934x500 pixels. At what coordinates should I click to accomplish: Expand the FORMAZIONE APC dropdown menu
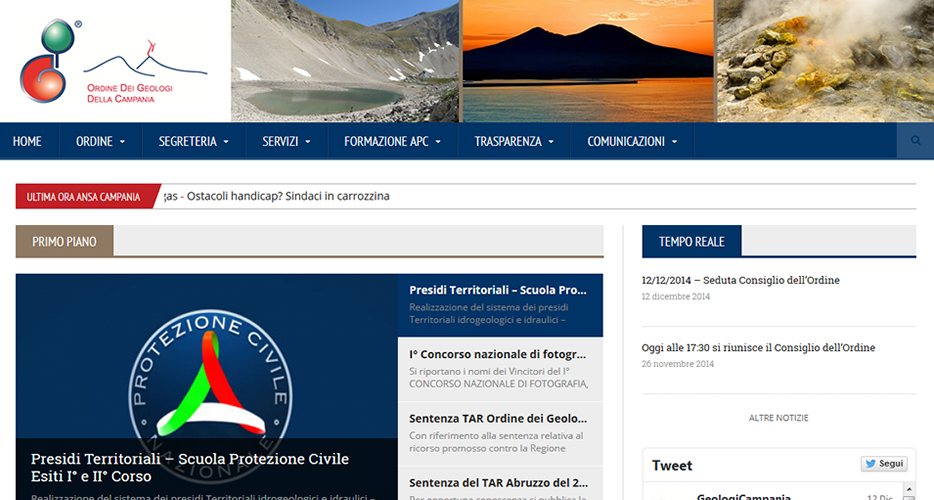click(393, 141)
